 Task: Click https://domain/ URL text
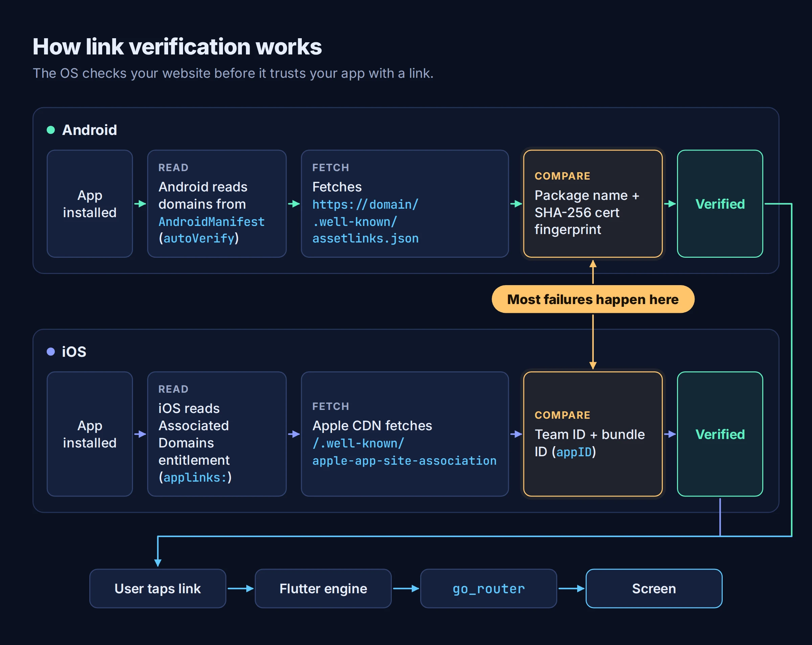(x=365, y=204)
